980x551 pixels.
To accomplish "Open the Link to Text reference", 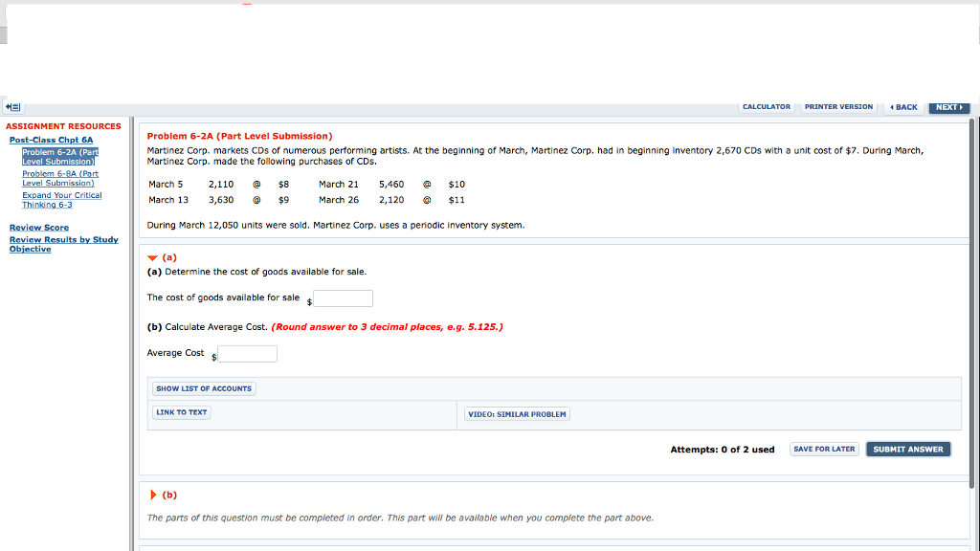I will pyautogui.click(x=181, y=411).
